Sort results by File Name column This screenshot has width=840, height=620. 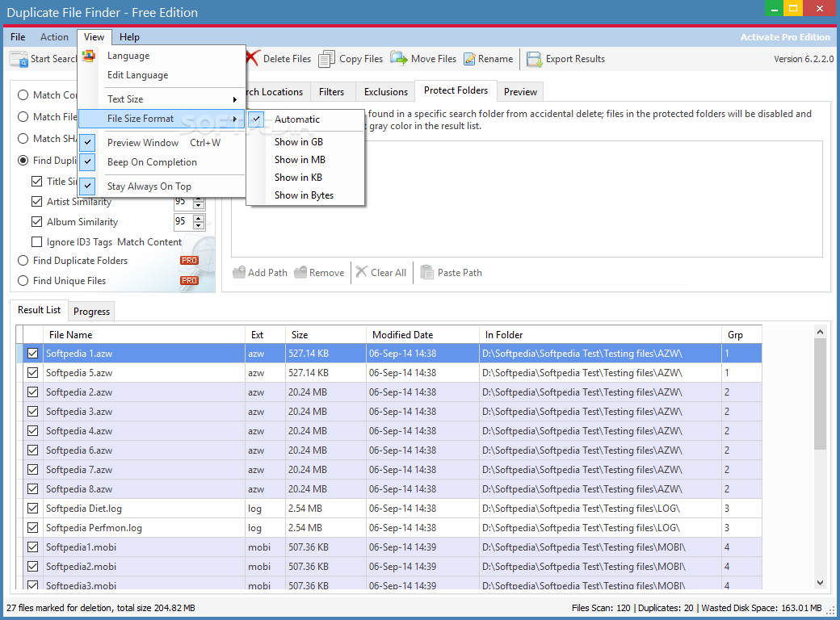pos(145,335)
